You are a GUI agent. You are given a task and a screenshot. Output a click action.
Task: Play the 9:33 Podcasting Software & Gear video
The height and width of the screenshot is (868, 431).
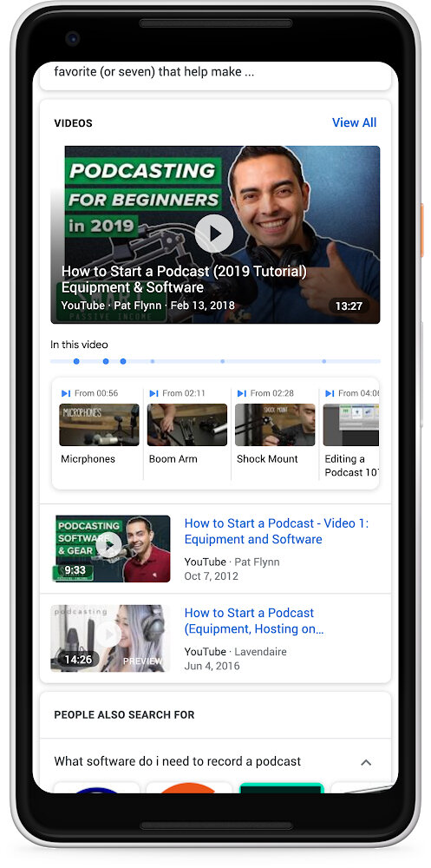click(108, 545)
